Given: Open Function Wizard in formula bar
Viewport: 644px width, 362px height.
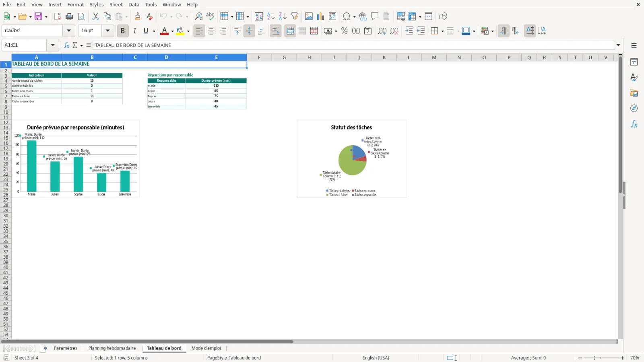Looking at the screenshot, I should (x=67, y=45).
